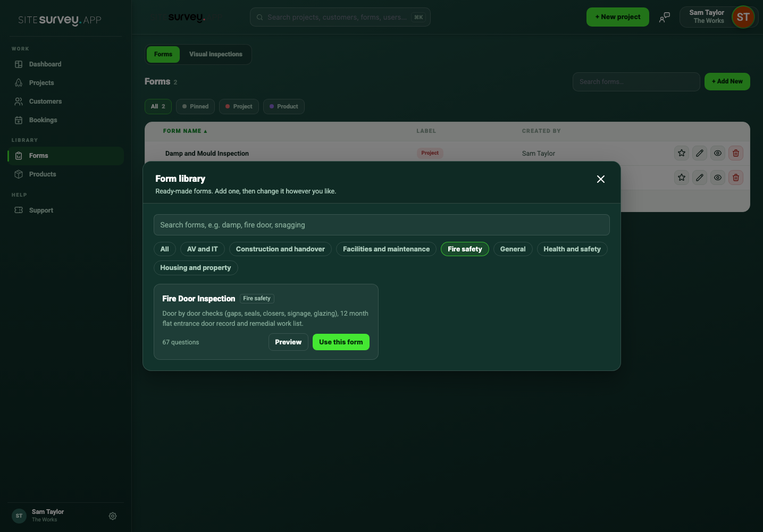Close the Form library dialog
763x532 pixels.
click(x=601, y=179)
